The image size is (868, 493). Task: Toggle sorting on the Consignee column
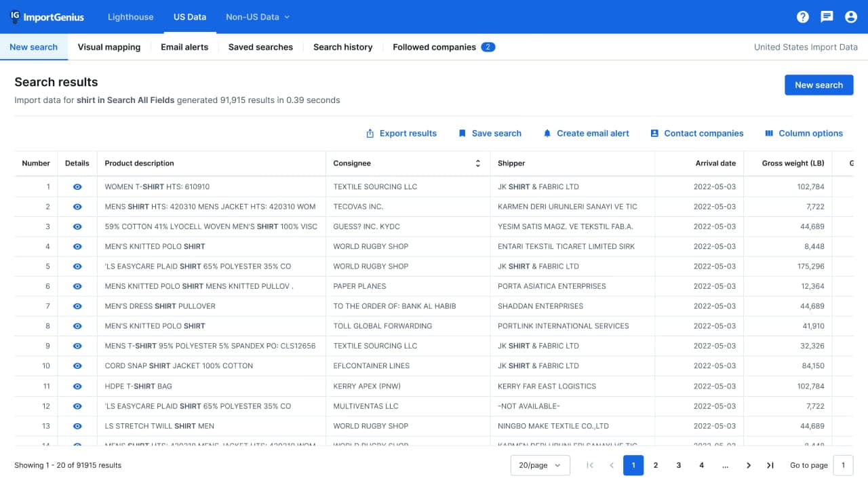478,163
